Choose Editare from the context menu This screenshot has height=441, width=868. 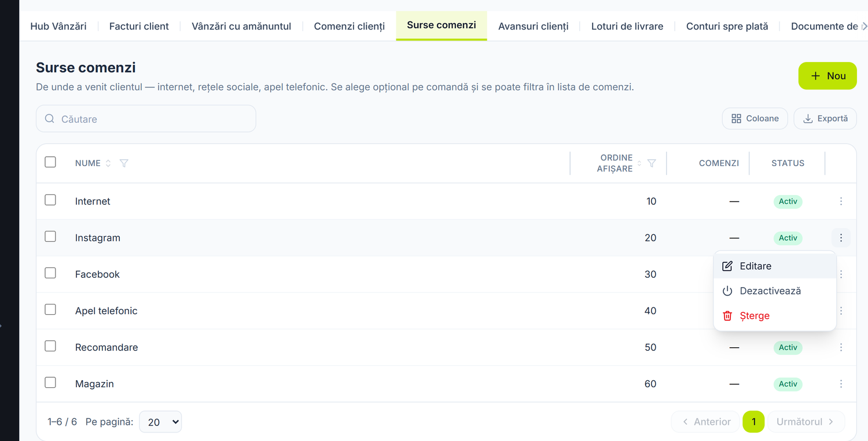(x=775, y=266)
